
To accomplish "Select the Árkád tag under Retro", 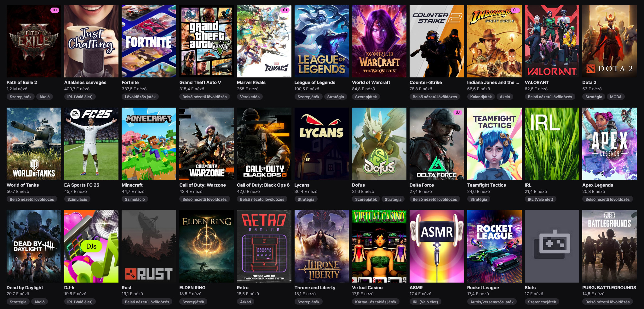I will coord(246,302).
